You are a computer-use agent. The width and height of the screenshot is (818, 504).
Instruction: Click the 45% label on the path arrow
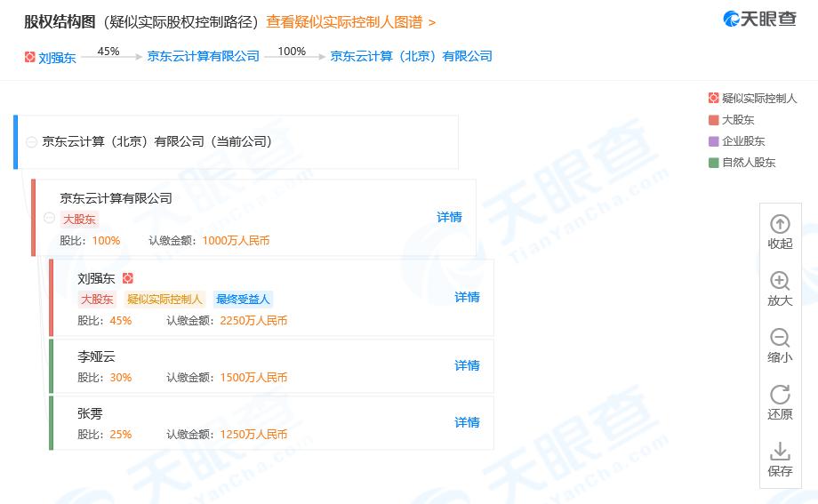(x=108, y=52)
